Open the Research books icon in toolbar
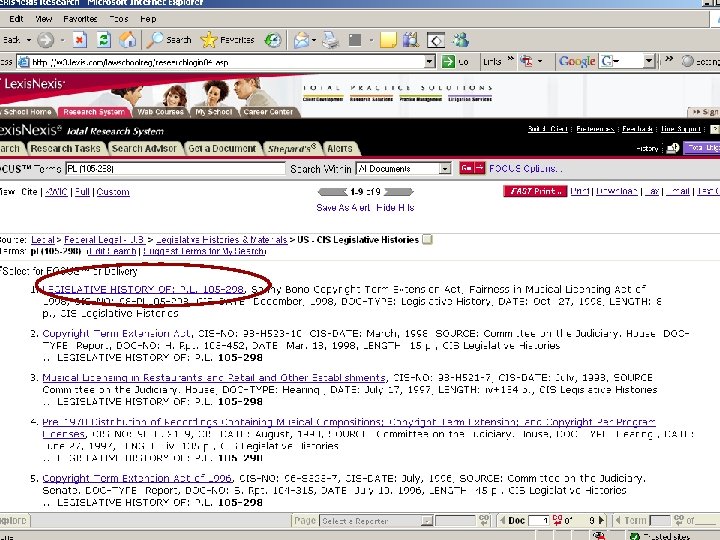The height and width of the screenshot is (540, 720). point(411,40)
